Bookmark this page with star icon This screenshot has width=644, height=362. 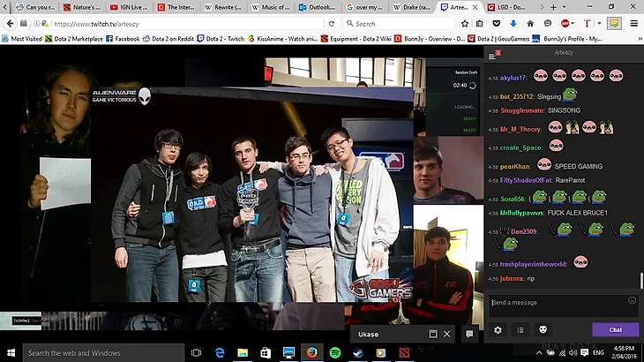[465, 24]
